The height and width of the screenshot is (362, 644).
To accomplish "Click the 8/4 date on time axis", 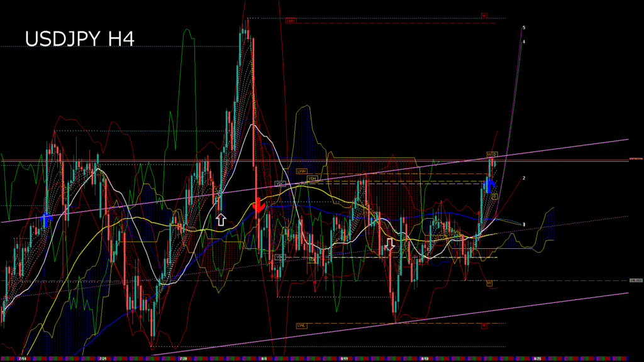I will point(263,358).
